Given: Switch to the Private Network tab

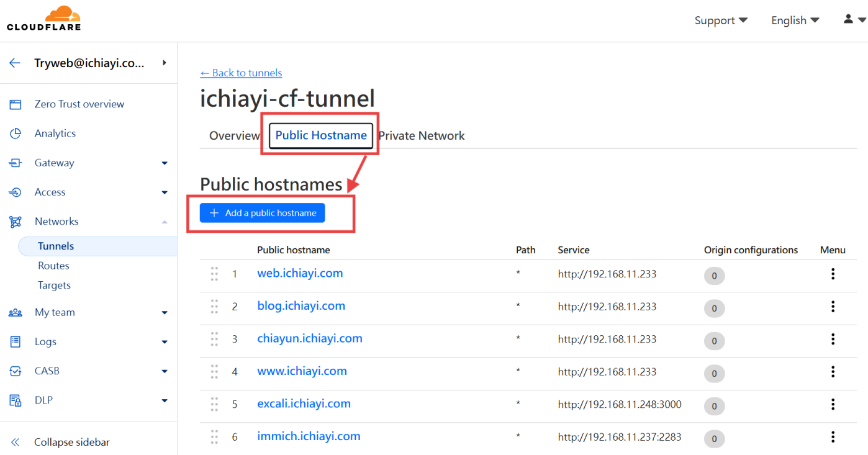Looking at the screenshot, I should click(422, 135).
